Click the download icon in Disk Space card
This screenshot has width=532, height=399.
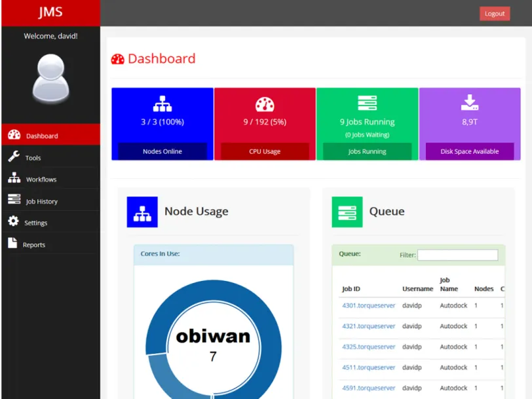tap(470, 102)
